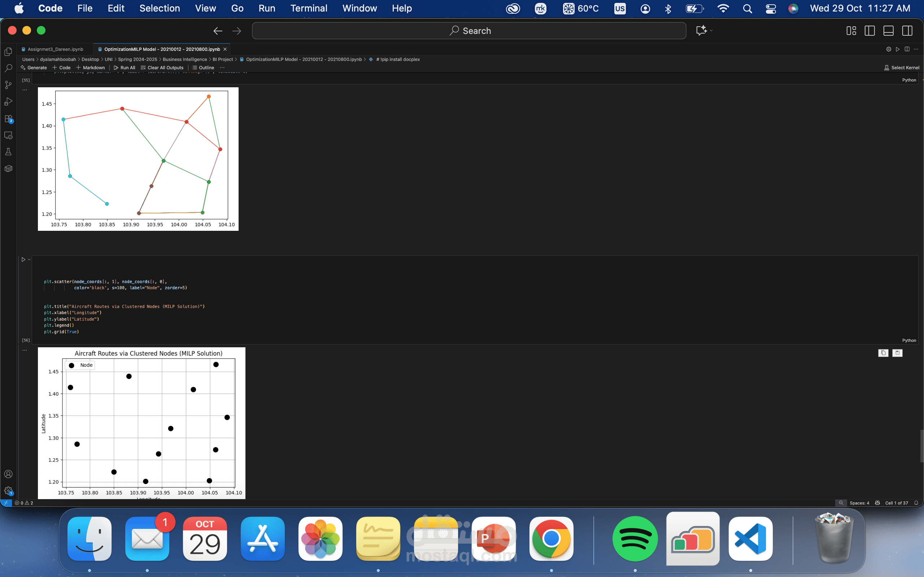Click Select Kernel button
The image size is (924, 577).
pos(902,67)
